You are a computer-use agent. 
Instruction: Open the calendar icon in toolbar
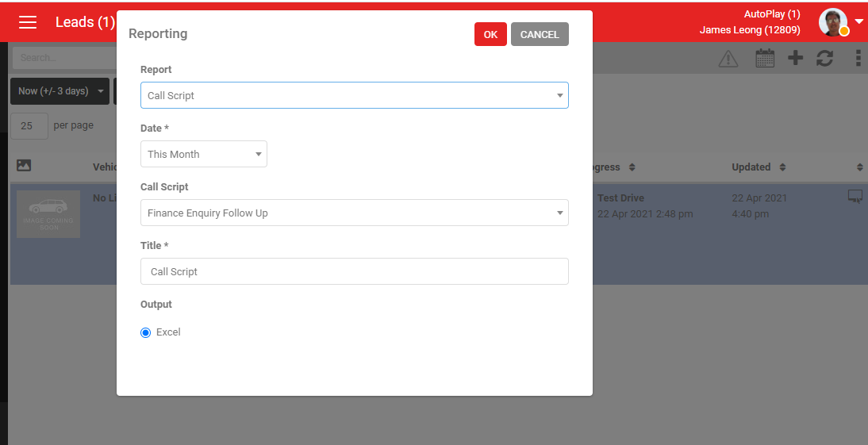pos(765,58)
